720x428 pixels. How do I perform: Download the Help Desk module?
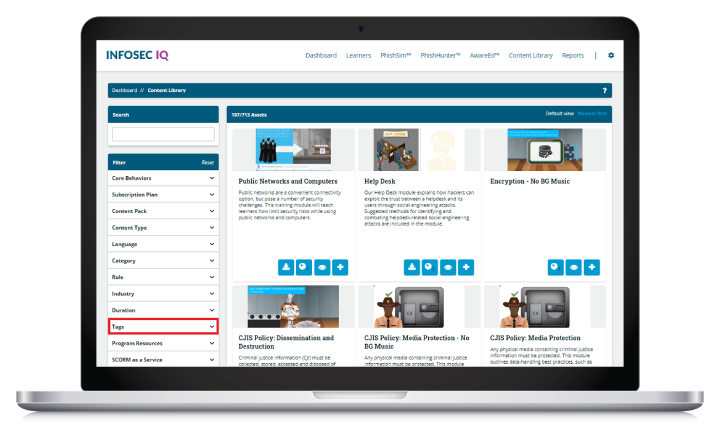tap(411, 267)
